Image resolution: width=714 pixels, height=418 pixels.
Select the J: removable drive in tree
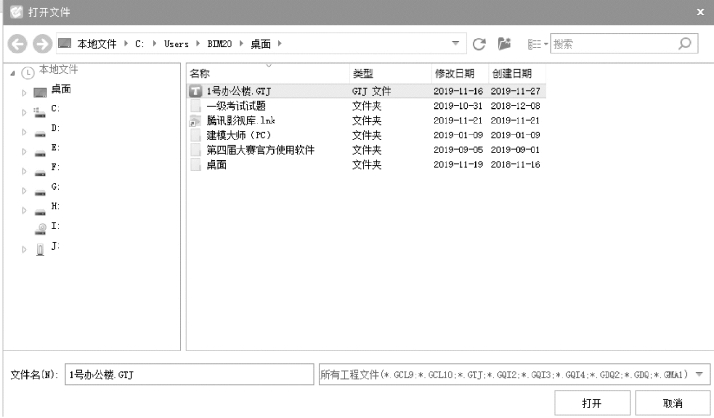[x=55, y=246]
